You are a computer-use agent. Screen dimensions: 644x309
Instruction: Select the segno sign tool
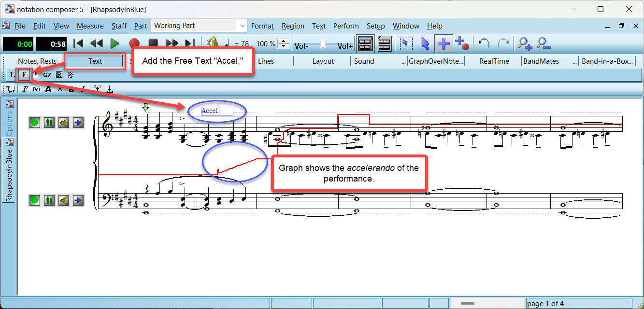[x=71, y=75]
